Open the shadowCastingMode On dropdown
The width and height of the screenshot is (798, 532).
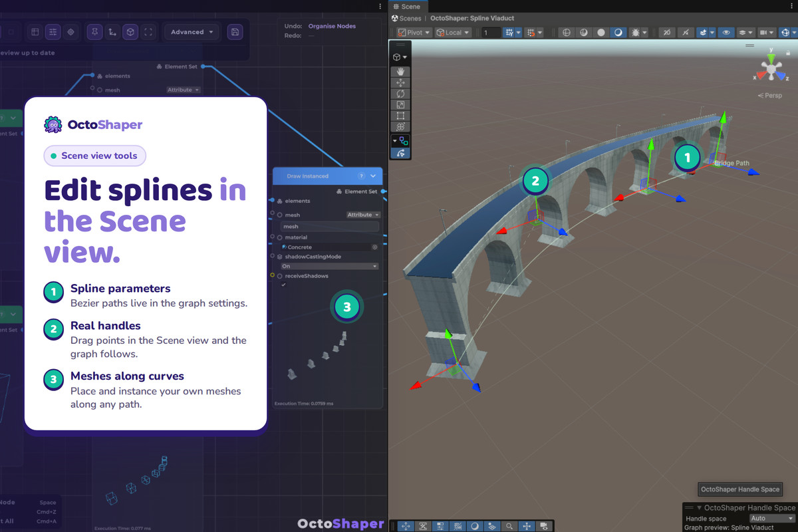click(x=330, y=266)
